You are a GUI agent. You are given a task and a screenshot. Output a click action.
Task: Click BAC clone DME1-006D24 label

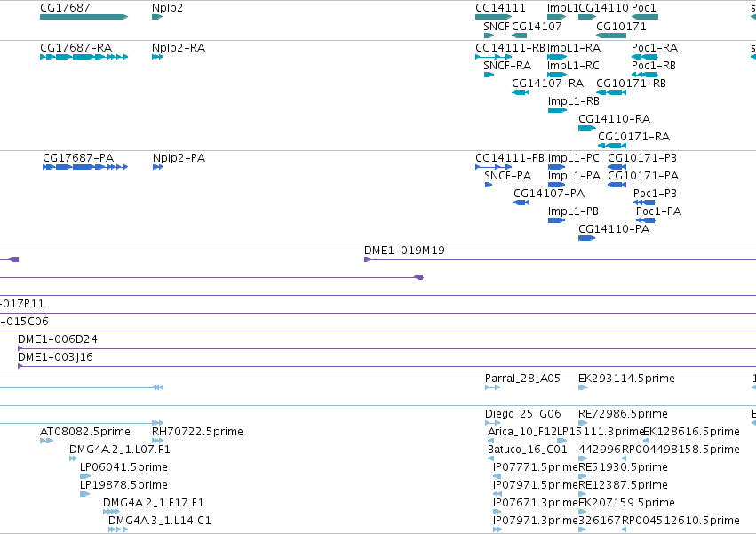pyautogui.click(x=58, y=339)
